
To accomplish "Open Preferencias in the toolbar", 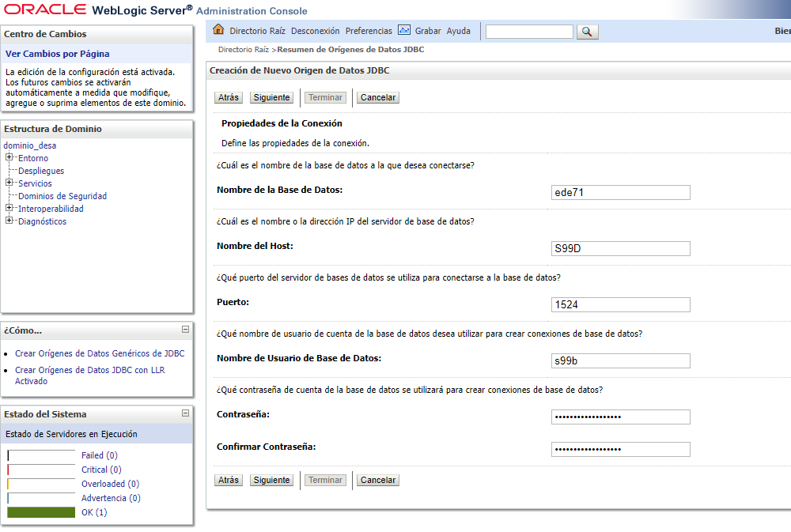I will tap(369, 31).
